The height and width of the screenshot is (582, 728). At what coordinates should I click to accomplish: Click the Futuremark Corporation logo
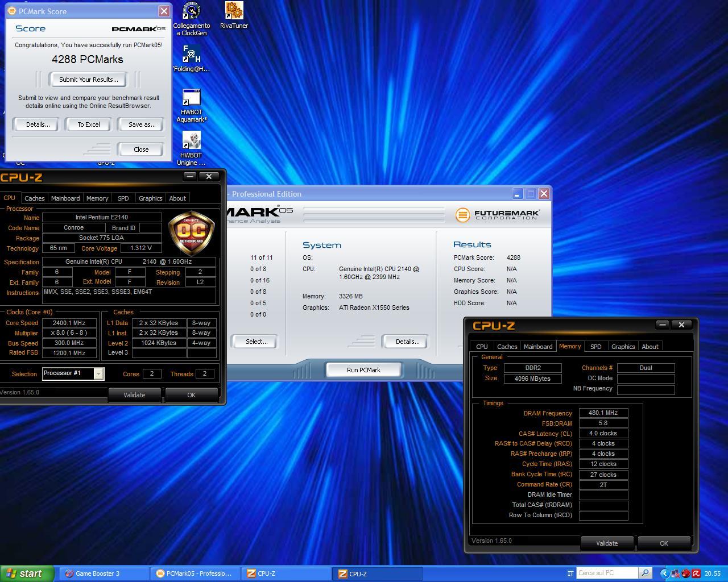click(x=498, y=215)
